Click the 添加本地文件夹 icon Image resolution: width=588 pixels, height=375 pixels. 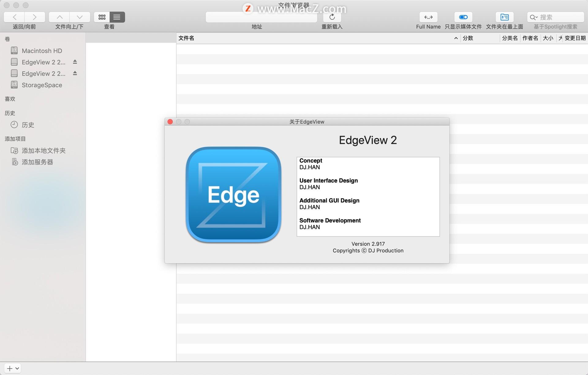pyautogui.click(x=15, y=151)
